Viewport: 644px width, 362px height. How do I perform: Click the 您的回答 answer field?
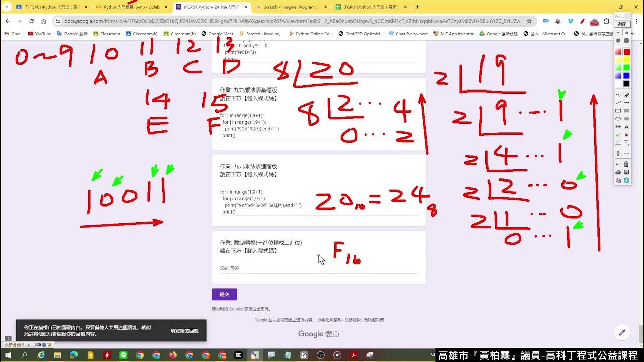319,268
